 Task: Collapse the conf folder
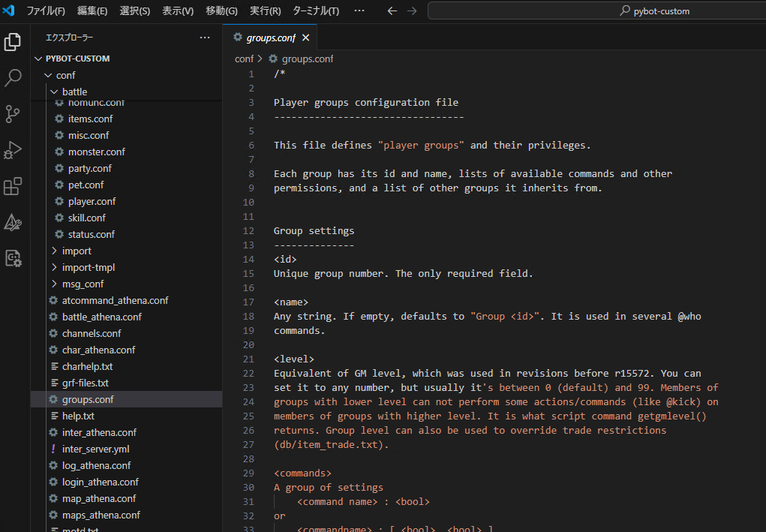coord(65,75)
